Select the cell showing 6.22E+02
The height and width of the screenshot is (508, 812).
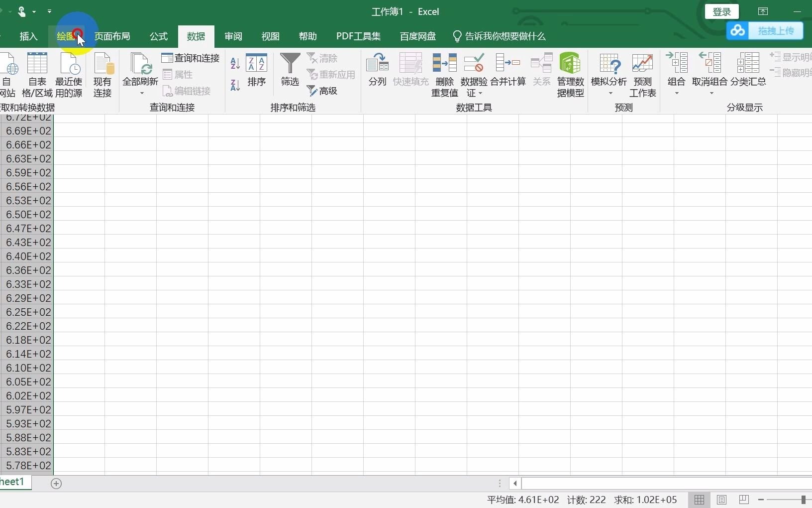click(x=27, y=326)
